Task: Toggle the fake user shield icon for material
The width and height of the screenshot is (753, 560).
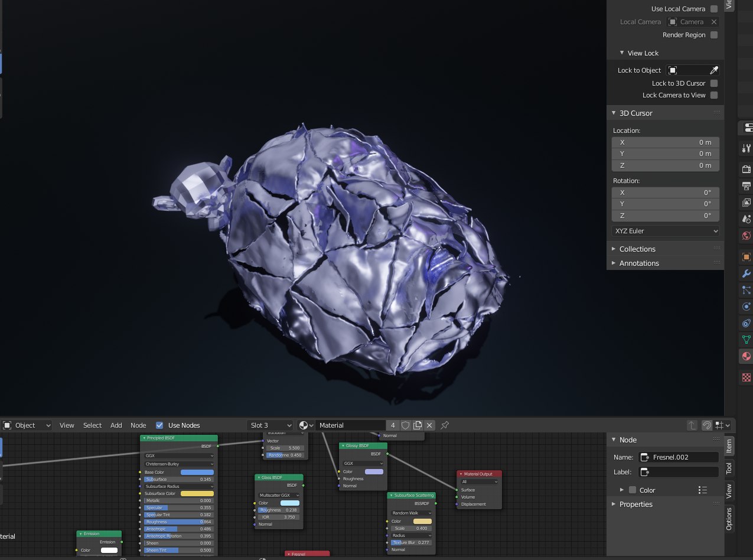Action: [x=406, y=425]
